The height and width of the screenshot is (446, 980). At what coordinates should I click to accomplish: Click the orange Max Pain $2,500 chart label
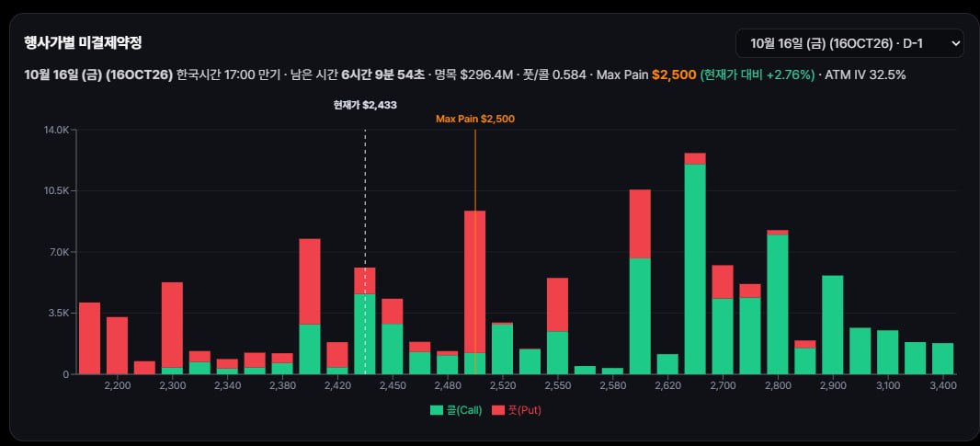(475, 119)
